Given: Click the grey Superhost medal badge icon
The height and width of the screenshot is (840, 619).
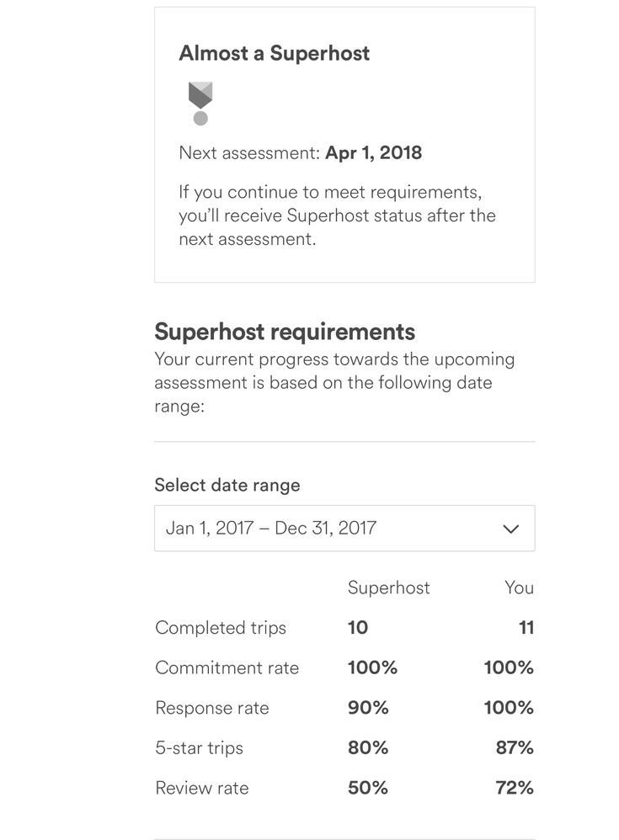Looking at the screenshot, I should 200,103.
